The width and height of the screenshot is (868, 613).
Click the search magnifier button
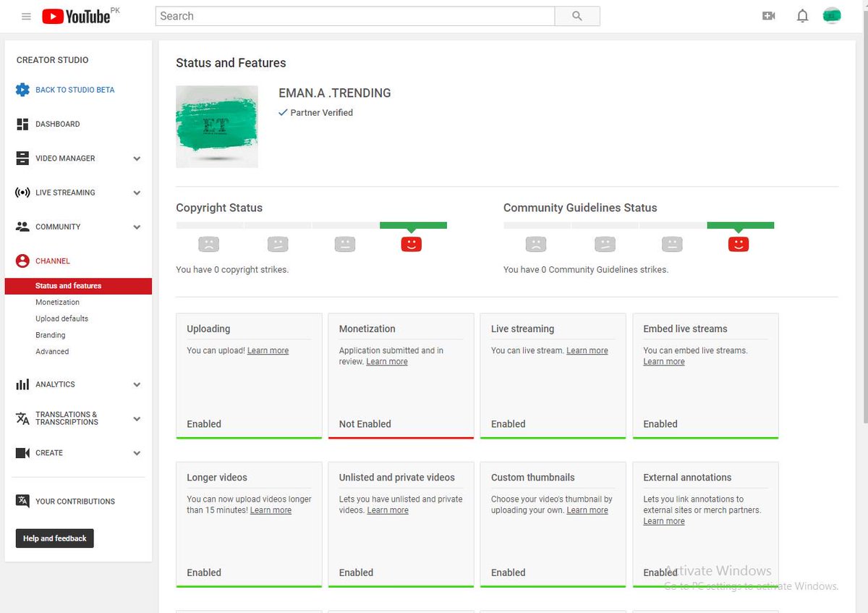coord(577,16)
